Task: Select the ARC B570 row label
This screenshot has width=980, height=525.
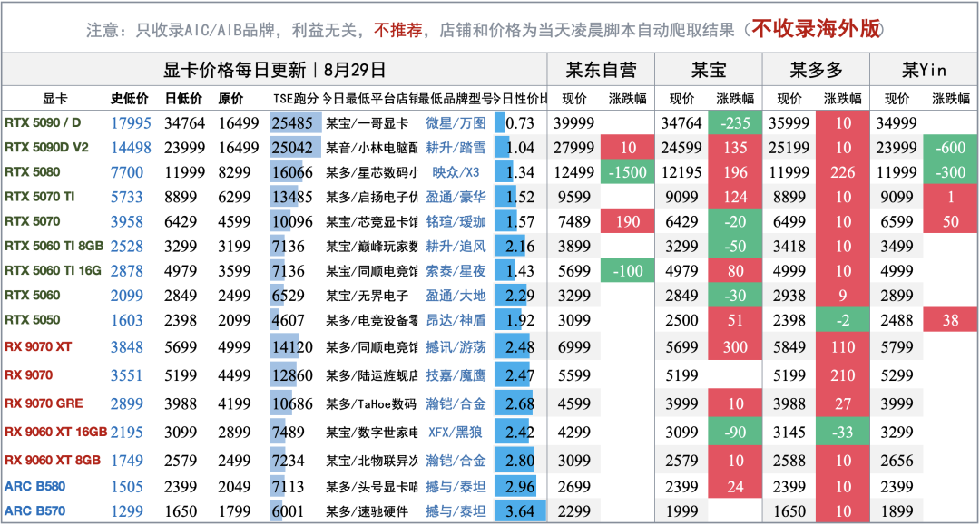Action: tap(35, 510)
